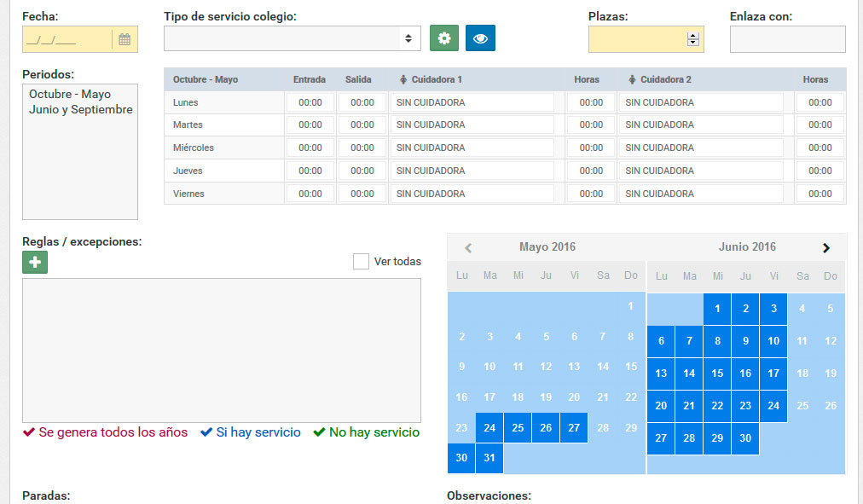
Task: Edit Viernes Salida time field
Action: [x=362, y=194]
